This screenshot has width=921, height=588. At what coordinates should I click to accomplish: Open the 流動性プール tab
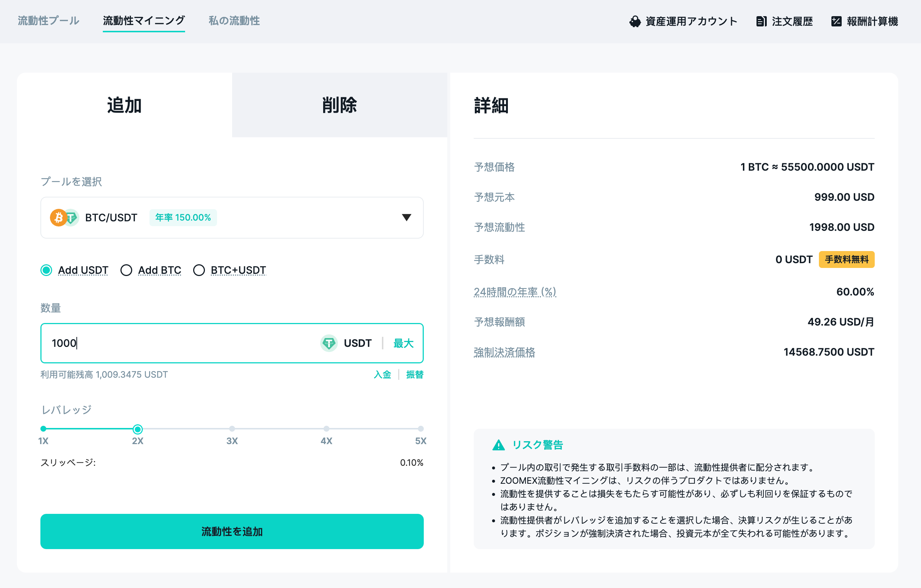[48, 21]
